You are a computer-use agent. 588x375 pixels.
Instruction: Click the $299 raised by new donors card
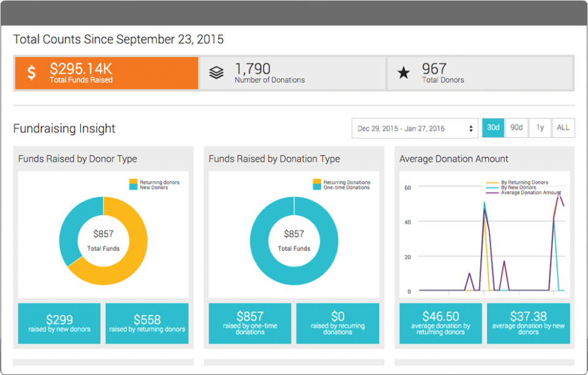point(59,324)
